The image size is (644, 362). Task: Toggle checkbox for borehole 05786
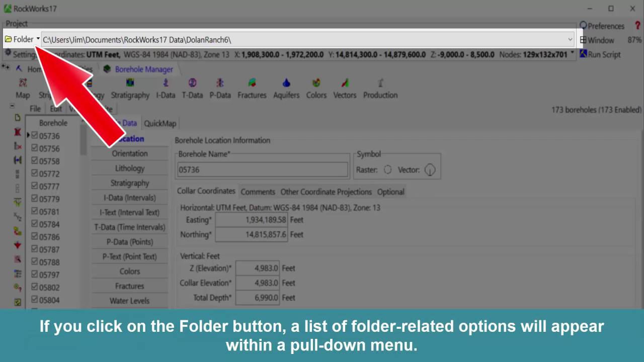[x=35, y=236]
